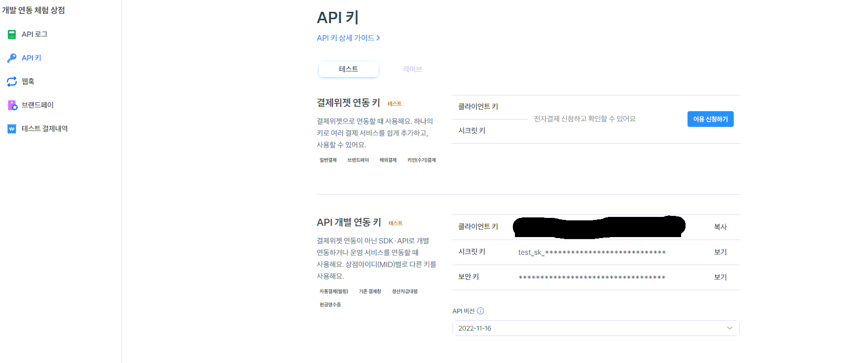Screen dimensions: 868x363
Task: Open the API 버전 2022-11-16 dropdown
Action: pos(596,328)
